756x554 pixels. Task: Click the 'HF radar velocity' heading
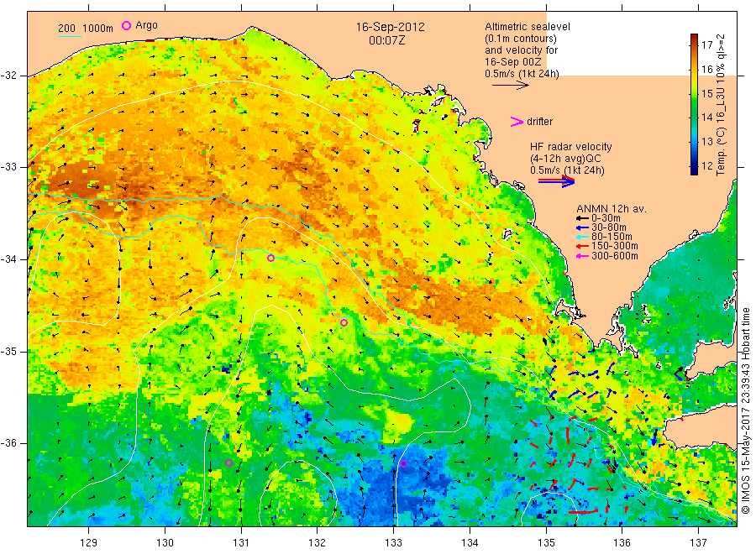571,146
